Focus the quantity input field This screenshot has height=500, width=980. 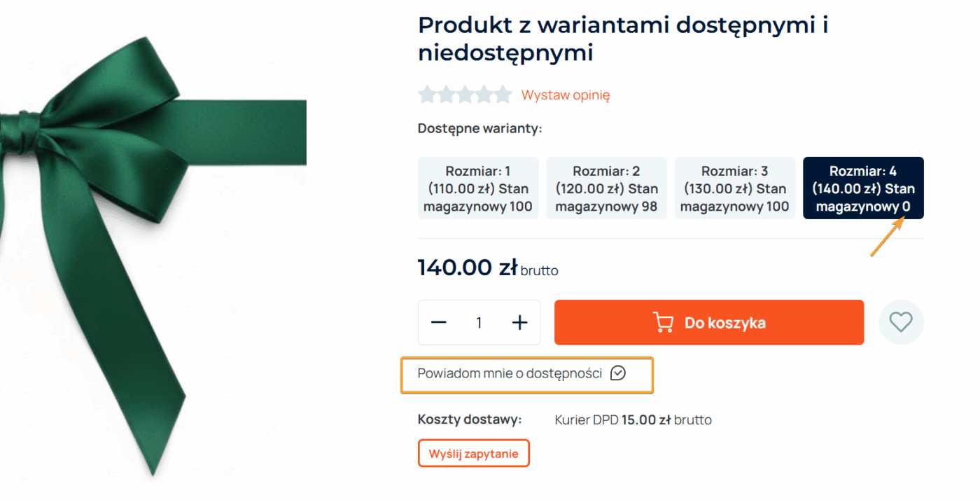click(479, 322)
